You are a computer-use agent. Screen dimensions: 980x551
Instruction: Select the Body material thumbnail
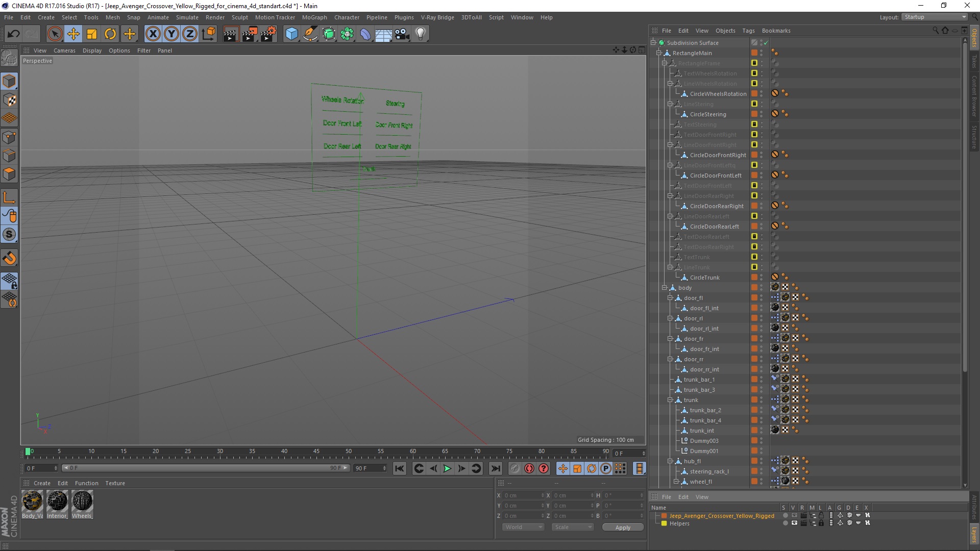[33, 501]
